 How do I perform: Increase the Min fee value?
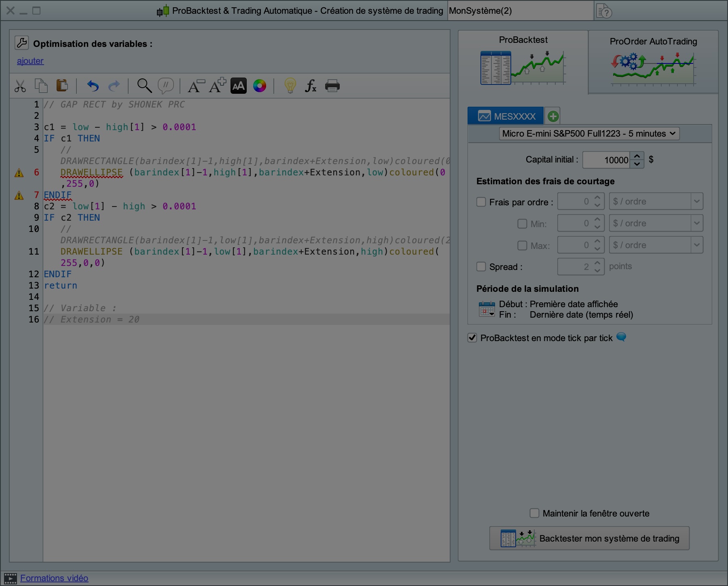tap(597, 219)
